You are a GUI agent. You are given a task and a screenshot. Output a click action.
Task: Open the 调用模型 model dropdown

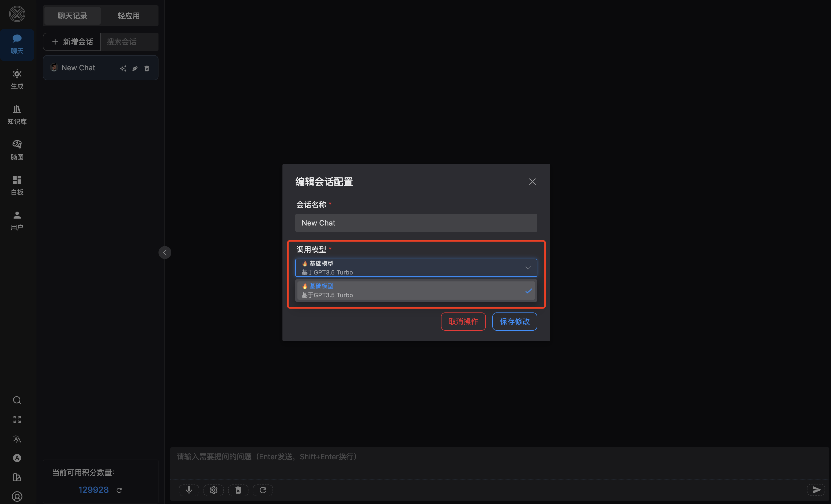tap(416, 268)
